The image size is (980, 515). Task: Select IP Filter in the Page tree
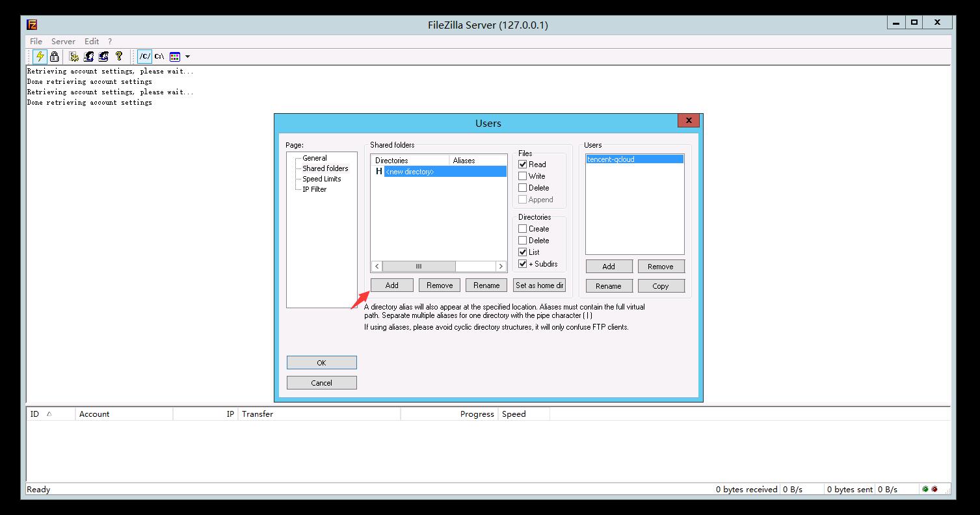(x=314, y=189)
